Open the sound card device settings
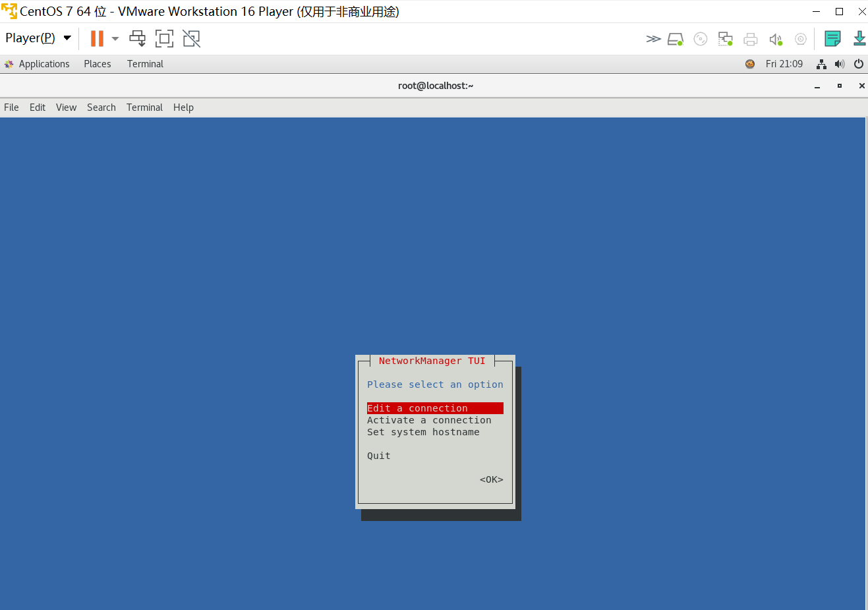868x610 pixels. click(776, 39)
